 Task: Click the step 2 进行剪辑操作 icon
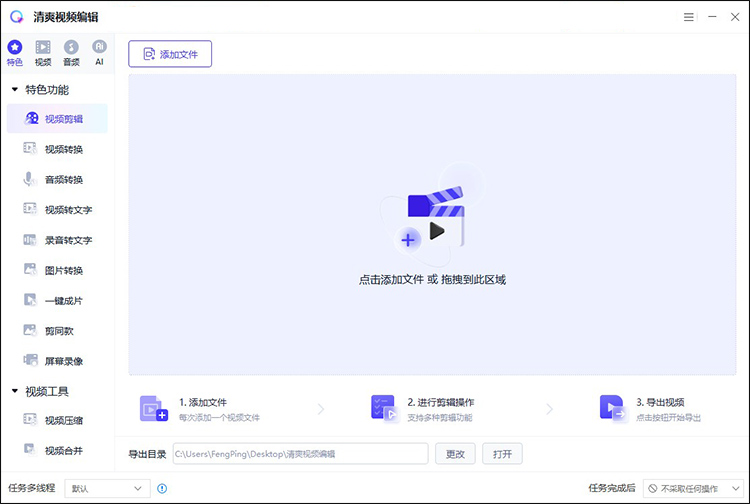(384, 408)
